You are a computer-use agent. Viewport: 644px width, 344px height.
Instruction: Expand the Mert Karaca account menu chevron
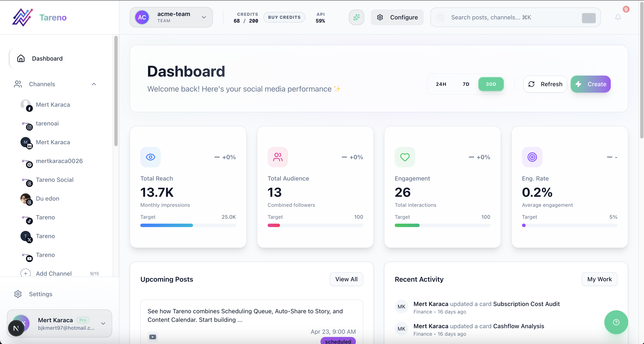(x=103, y=324)
